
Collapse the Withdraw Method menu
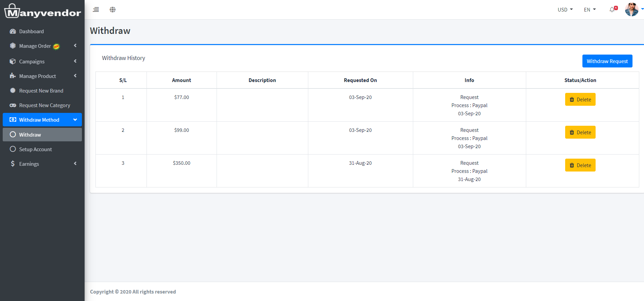[75, 120]
